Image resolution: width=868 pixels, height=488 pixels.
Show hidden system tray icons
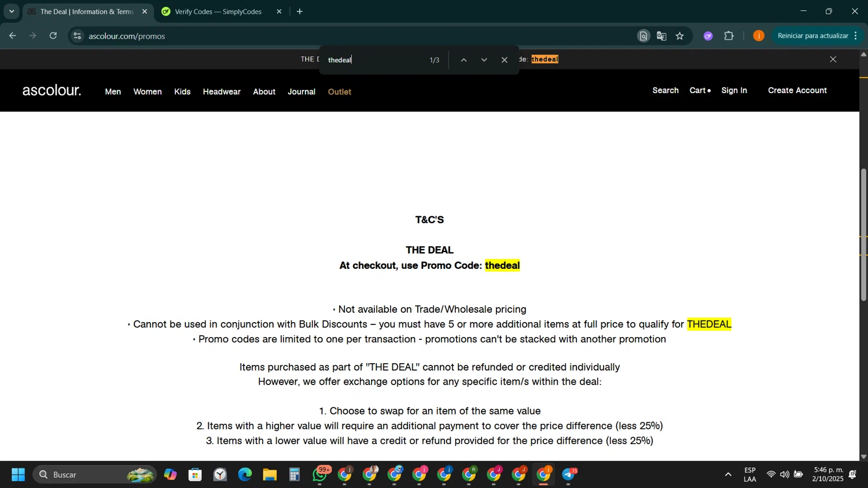tap(728, 475)
